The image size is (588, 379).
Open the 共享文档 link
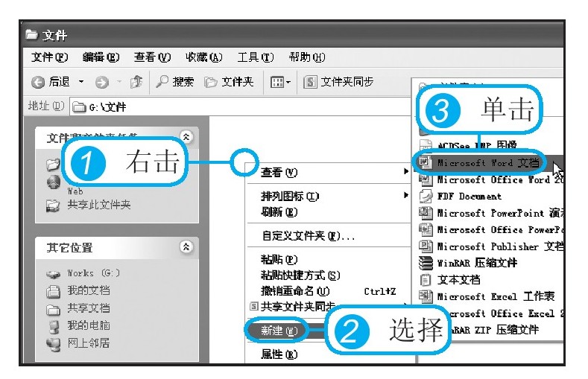(x=89, y=308)
